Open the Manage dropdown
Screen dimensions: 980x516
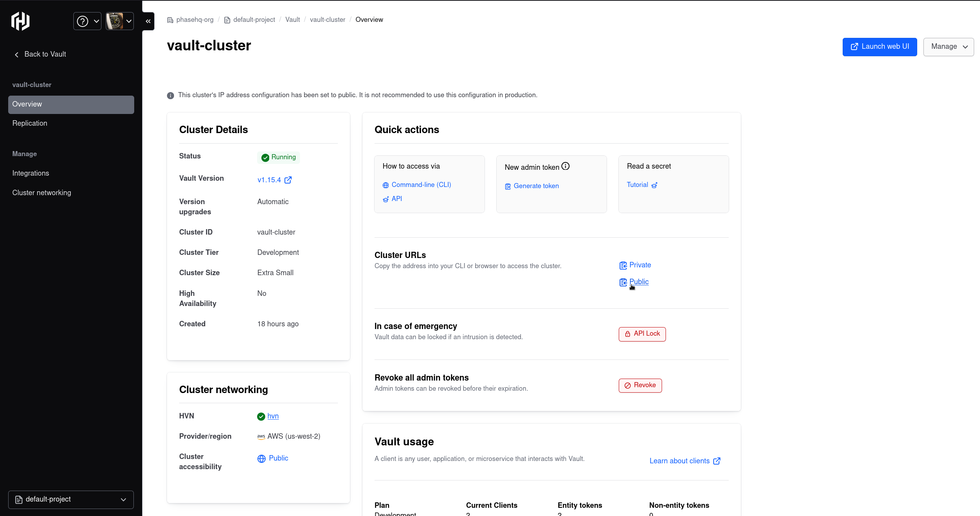(949, 46)
